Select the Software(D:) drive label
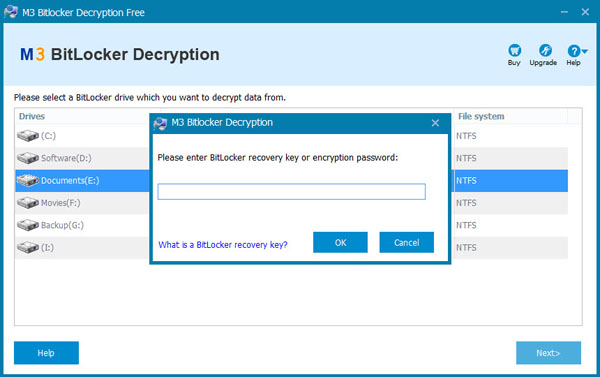 click(x=66, y=158)
